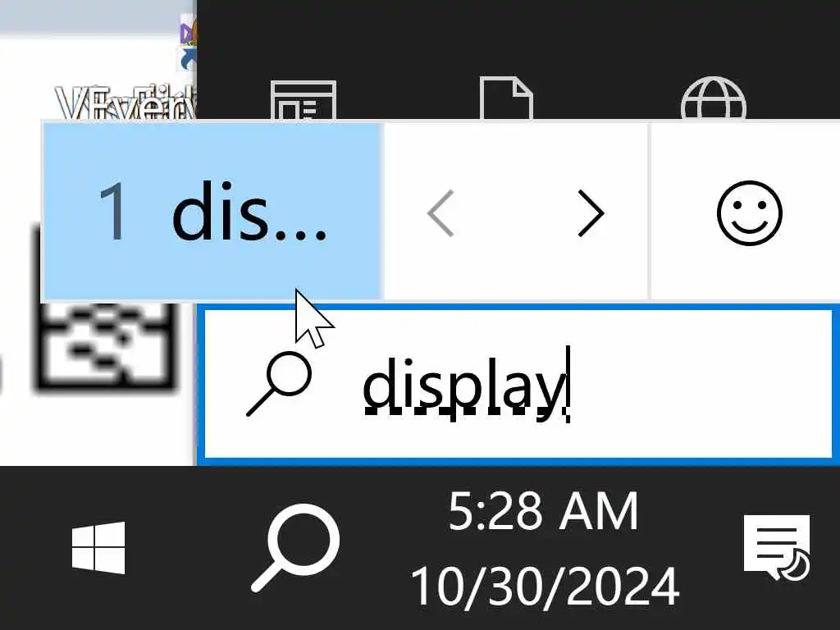The image size is (840, 630).
Task: Click the overlapping desktop icon label text
Action: (x=126, y=103)
